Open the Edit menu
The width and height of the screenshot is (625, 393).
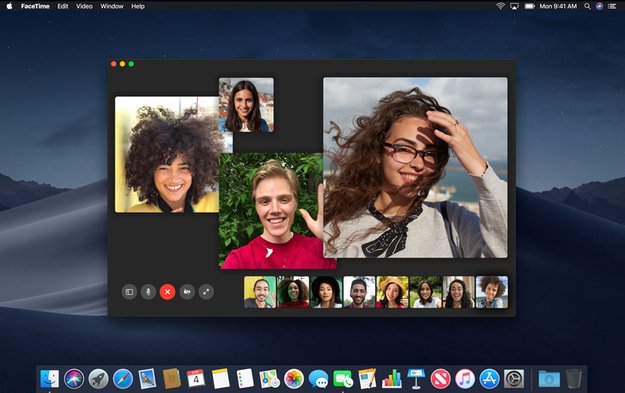[x=63, y=6]
